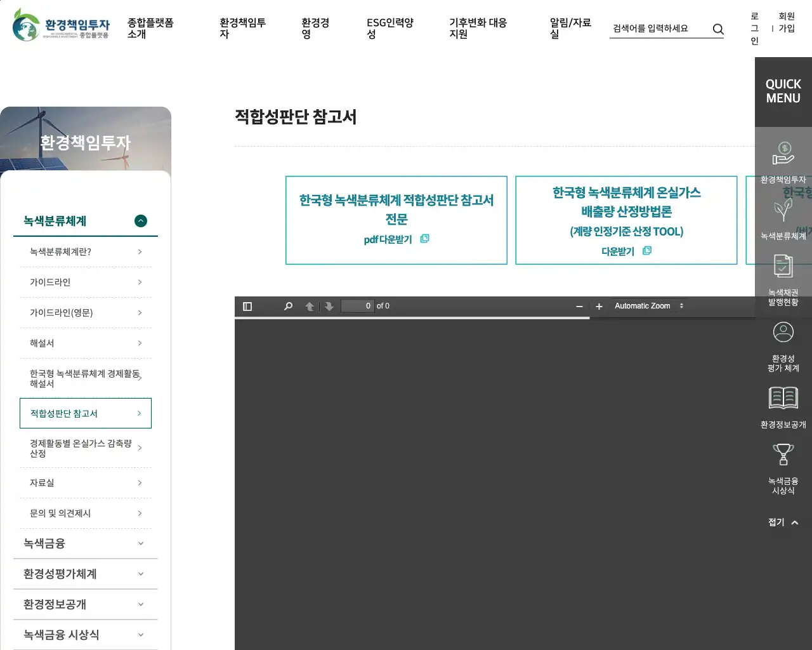Toggle the PDF viewer sidebar

[x=247, y=307]
